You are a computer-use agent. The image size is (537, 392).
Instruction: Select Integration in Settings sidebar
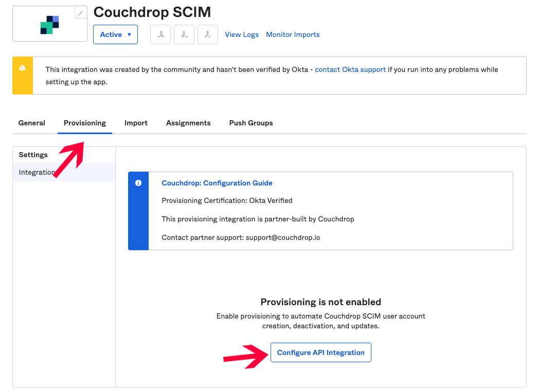[x=64, y=172]
